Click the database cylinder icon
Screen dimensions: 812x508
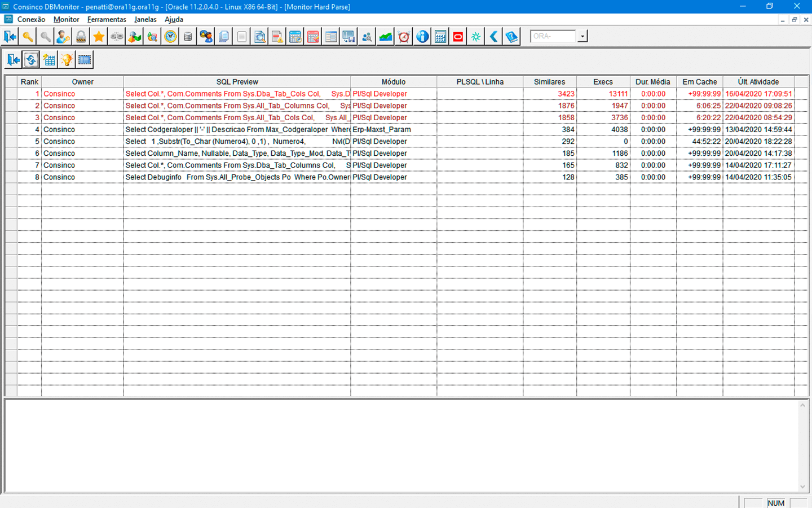point(188,37)
